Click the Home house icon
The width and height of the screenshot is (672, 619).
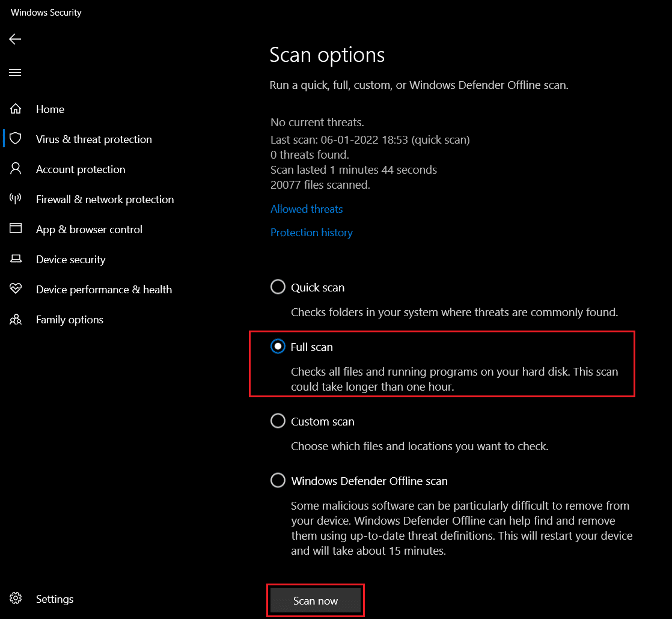[16, 109]
